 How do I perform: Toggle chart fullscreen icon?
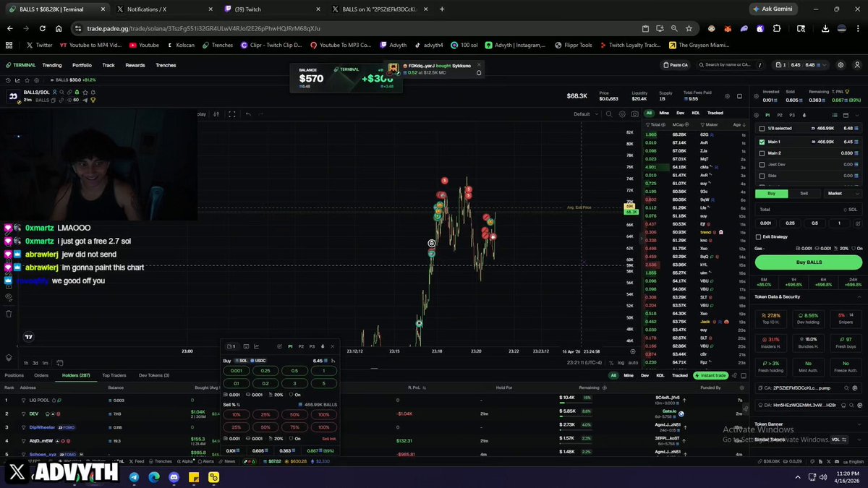tap(232, 114)
